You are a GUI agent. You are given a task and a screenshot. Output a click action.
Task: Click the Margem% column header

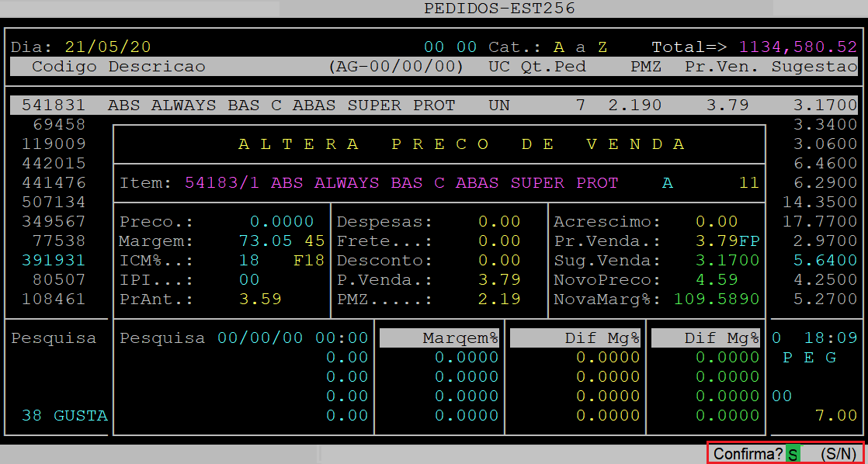coord(460,338)
